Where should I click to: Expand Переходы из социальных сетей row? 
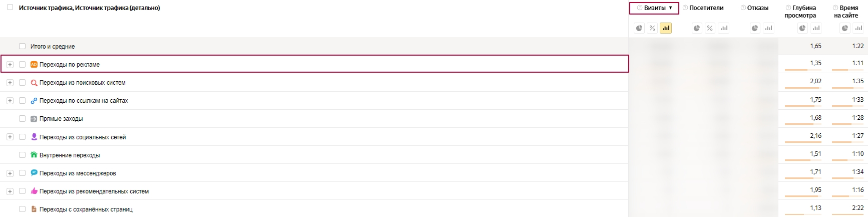click(x=10, y=137)
